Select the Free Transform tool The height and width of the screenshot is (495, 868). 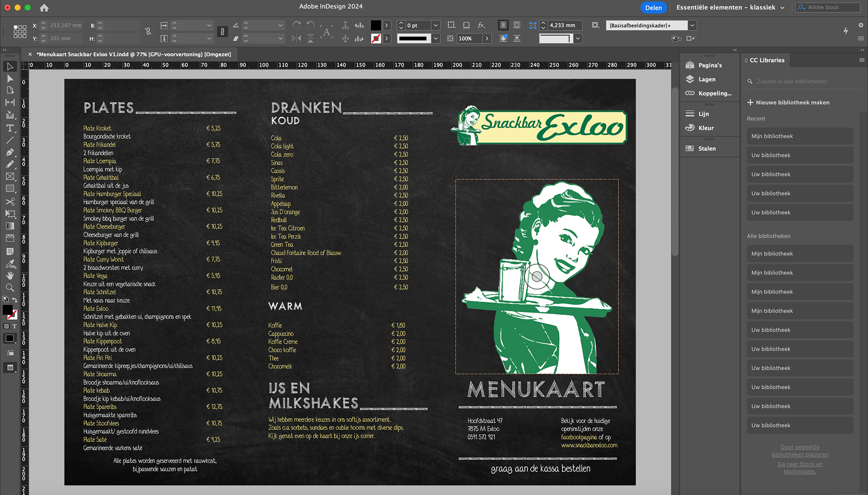(x=10, y=214)
